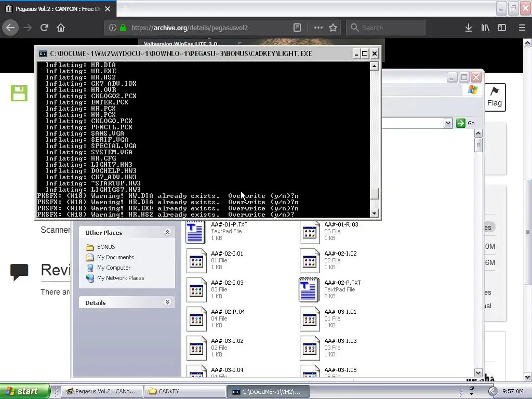Click the AA#-03-I.05 file name
Image resolution: width=532 pixels, height=399 pixels.
[x=340, y=370]
